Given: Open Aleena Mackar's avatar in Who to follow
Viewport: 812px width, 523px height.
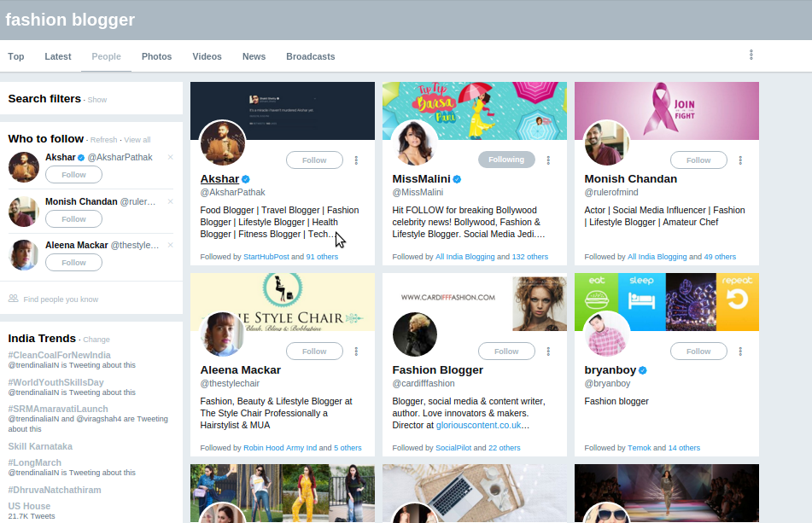Looking at the screenshot, I should [24, 255].
